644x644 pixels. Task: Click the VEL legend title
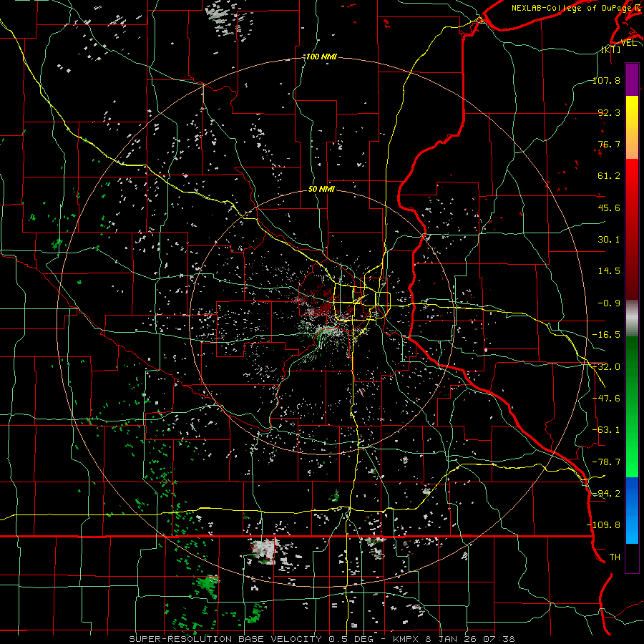[628, 42]
